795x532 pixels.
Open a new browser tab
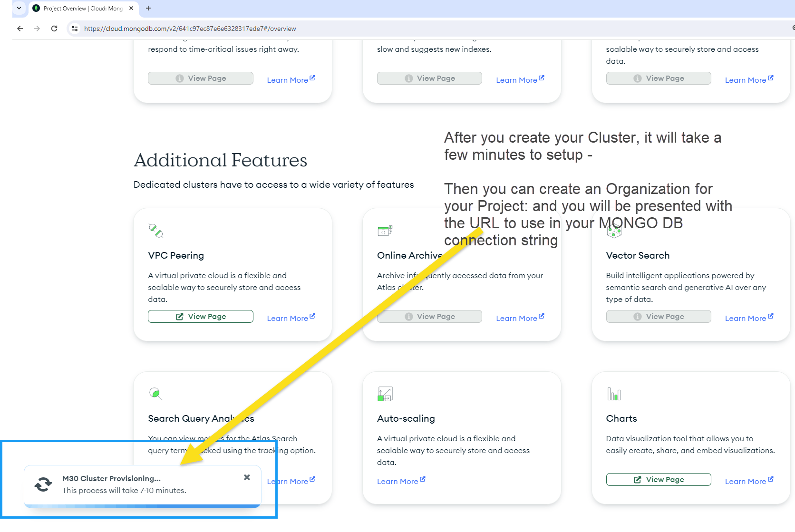pyautogui.click(x=148, y=8)
